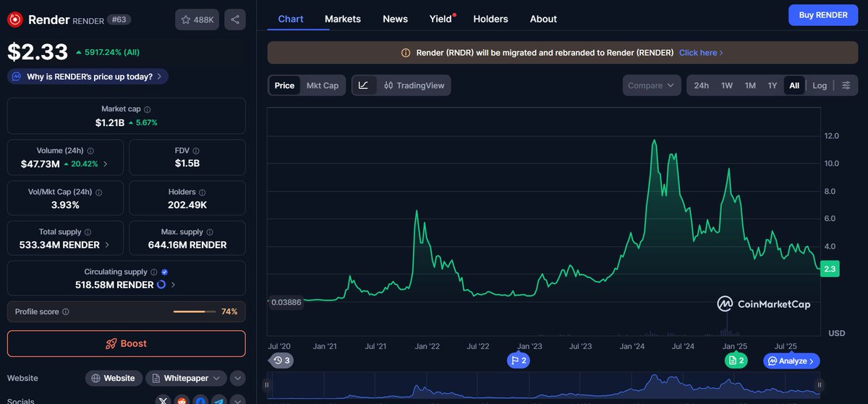This screenshot has width=868, height=404.
Task: Click Volume (24h) info icon
Action: coord(90,151)
